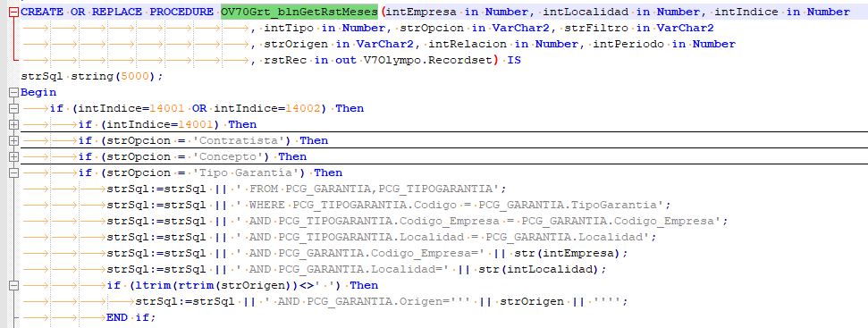The image size is (868, 328).
Task: Expand the folded if (intIndice=14001) block
Action: click(13, 124)
